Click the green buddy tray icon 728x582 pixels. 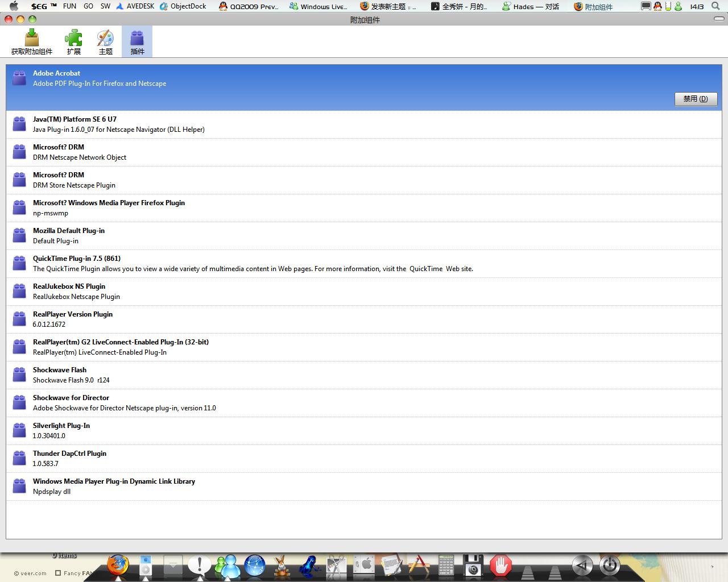(678, 6)
